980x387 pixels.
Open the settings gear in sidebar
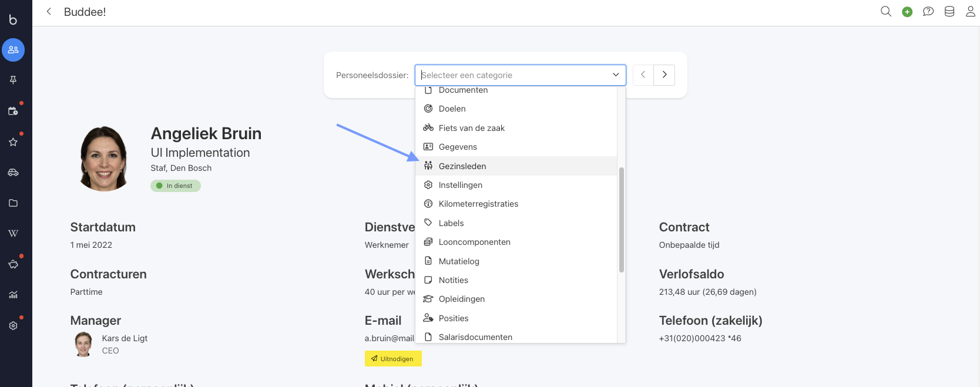13,325
